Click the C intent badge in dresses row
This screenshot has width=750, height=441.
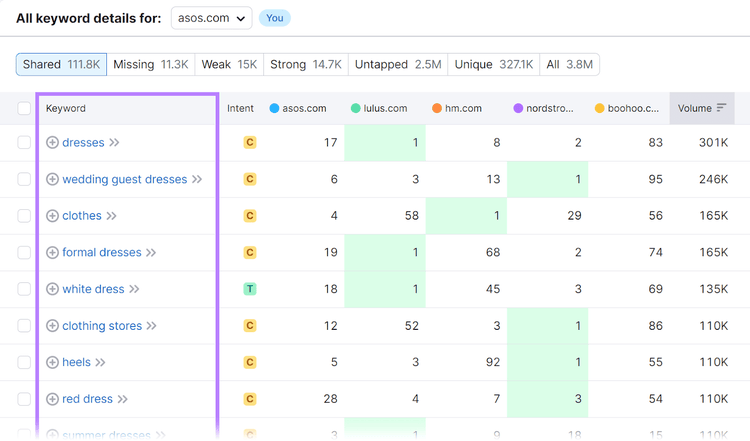click(x=250, y=143)
